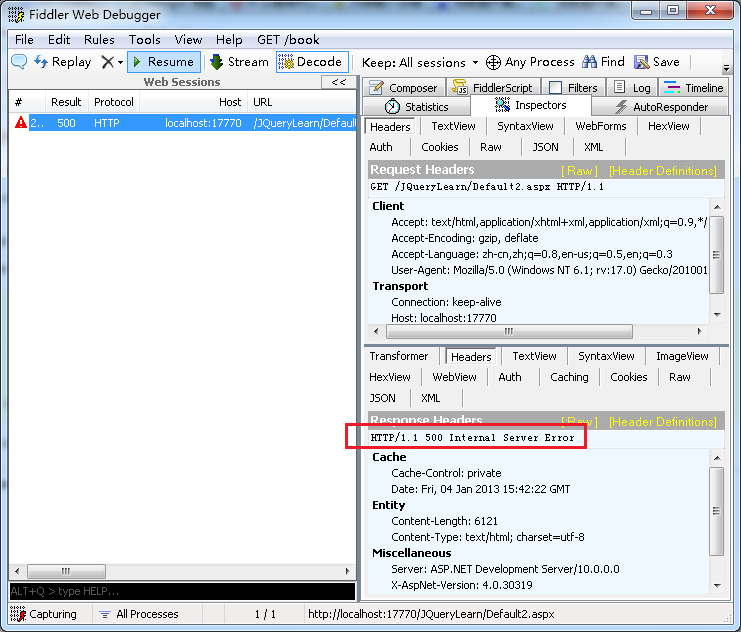Collapse the Web Sessions panel with << button
This screenshot has width=741, height=632.
pos(339,82)
